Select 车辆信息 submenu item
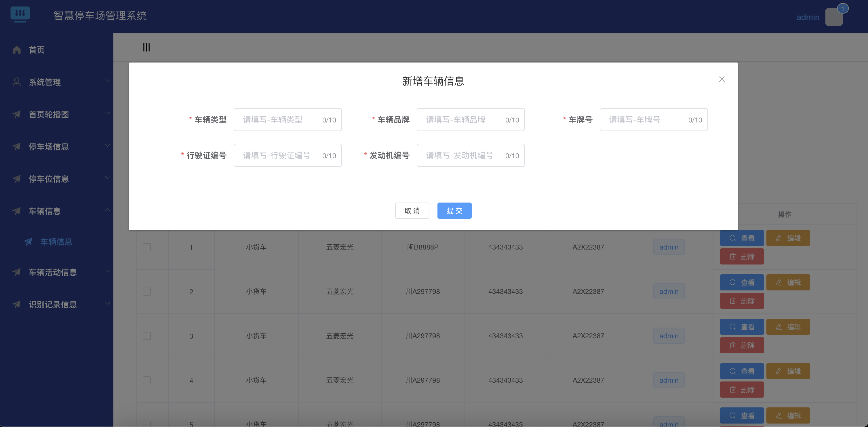Image resolution: width=868 pixels, height=427 pixels. [x=57, y=242]
